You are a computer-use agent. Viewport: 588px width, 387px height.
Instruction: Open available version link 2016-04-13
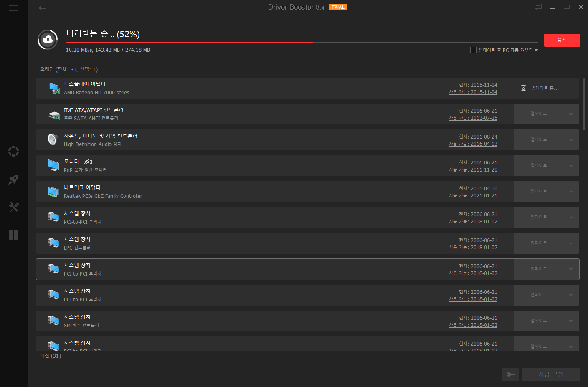[x=473, y=144]
